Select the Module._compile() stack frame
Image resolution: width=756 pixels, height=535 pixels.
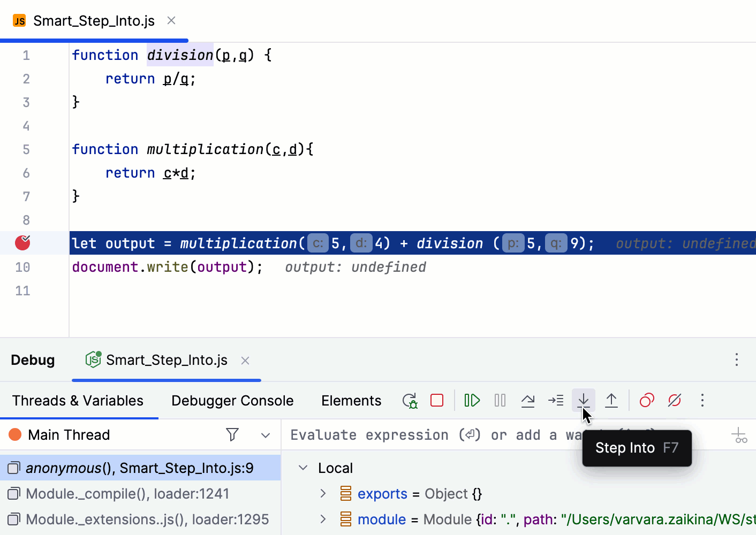pyautogui.click(x=127, y=493)
